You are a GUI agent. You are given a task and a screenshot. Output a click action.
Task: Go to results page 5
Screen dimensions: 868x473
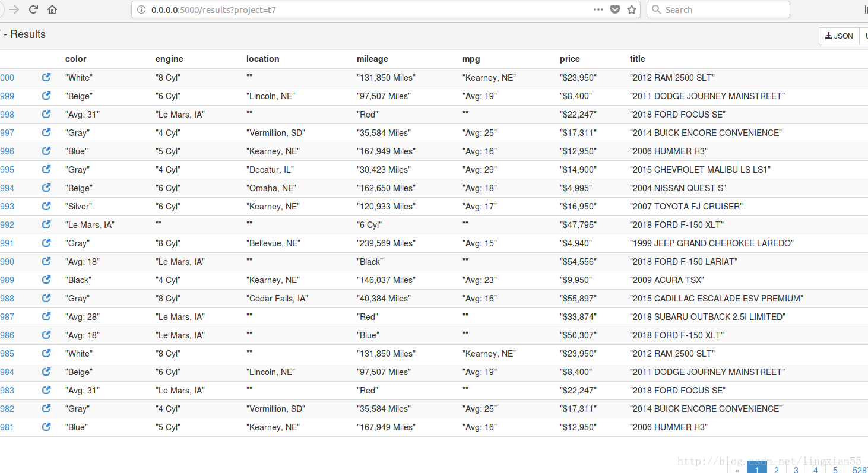click(x=835, y=468)
